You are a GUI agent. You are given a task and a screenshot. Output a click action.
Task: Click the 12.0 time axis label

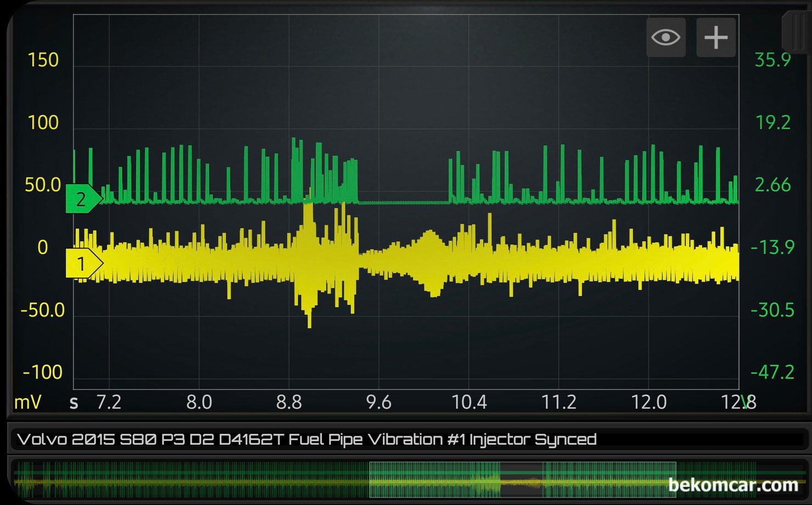(x=649, y=402)
